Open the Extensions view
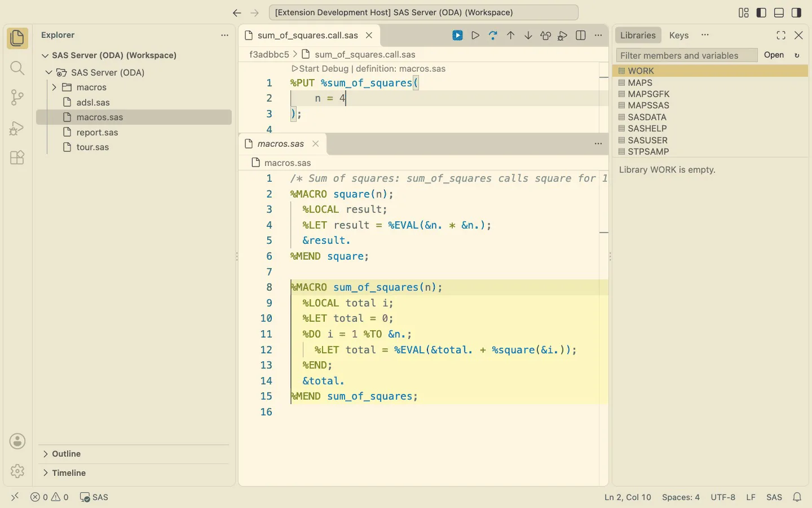The width and height of the screenshot is (812, 508). (17, 157)
